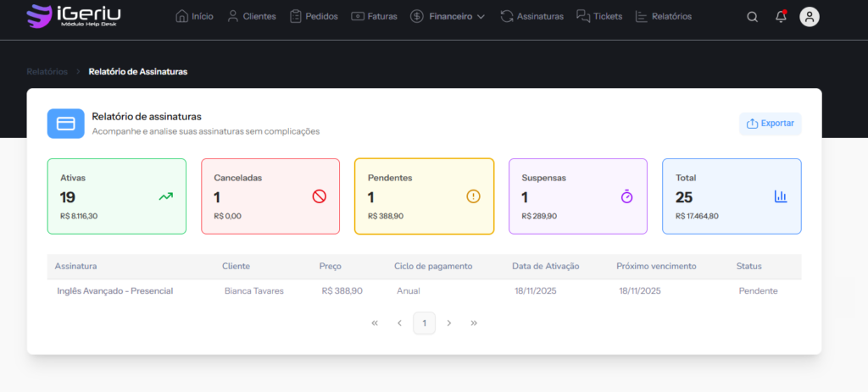
Task: Click the active subscriptions trend arrow icon
Action: tap(165, 196)
